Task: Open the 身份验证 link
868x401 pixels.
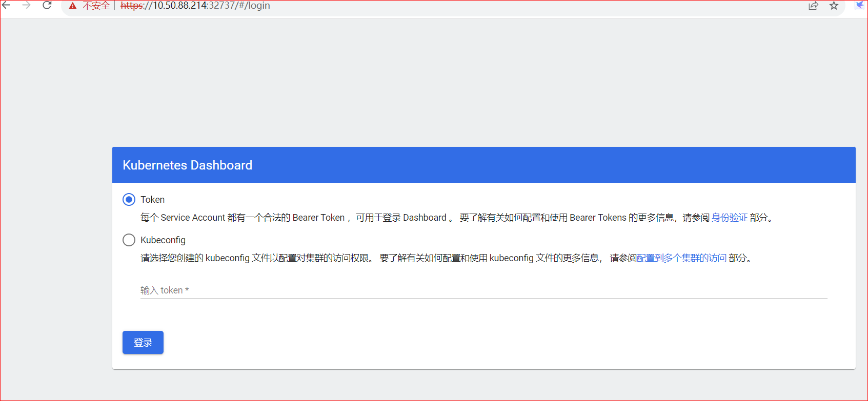Action: (x=730, y=218)
